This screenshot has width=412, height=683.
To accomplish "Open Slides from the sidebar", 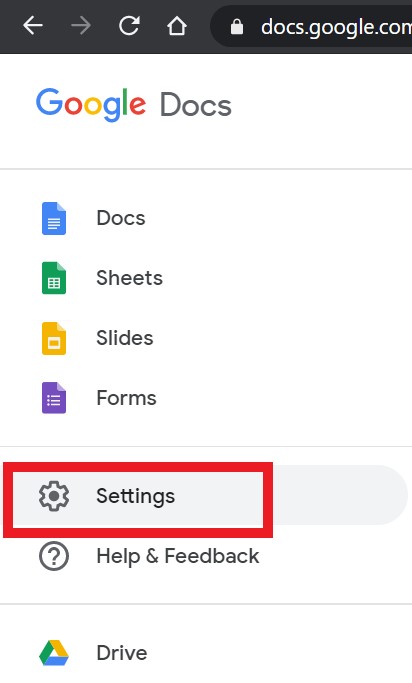I will pos(125,338).
